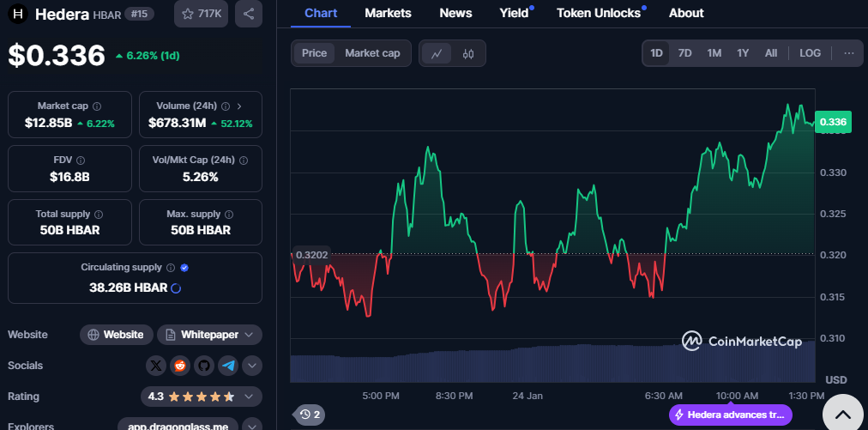This screenshot has height=430, width=868.
Task: Select the Price chart toggle
Action: coord(314,53)
